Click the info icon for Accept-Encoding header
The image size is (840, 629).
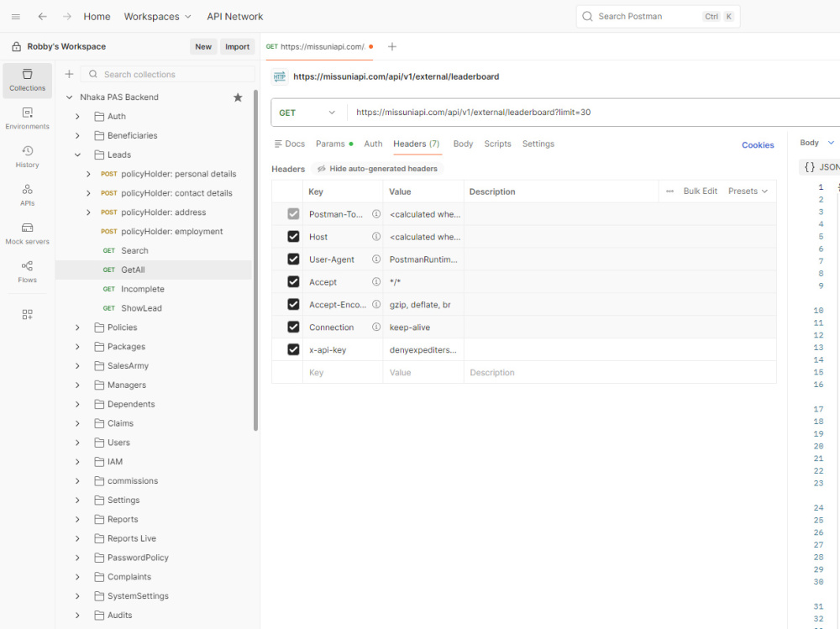point(376,304)
